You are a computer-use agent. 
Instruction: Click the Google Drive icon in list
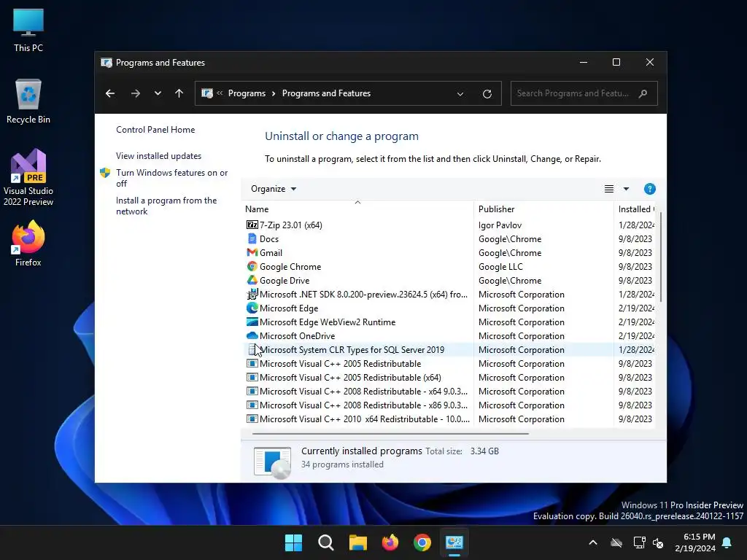[x=252, y=280]
